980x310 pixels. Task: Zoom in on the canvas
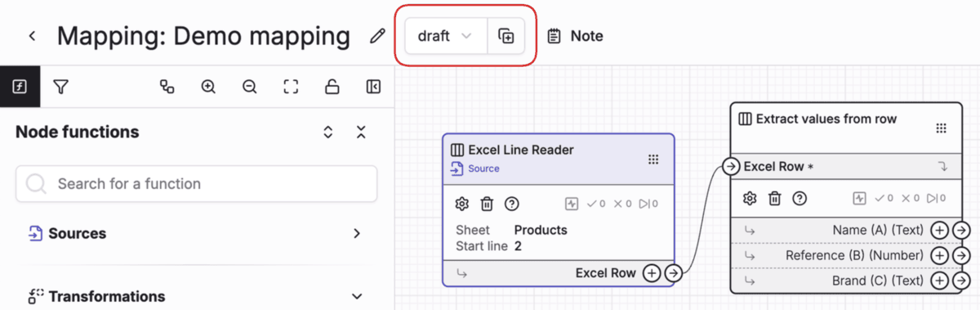208,87
